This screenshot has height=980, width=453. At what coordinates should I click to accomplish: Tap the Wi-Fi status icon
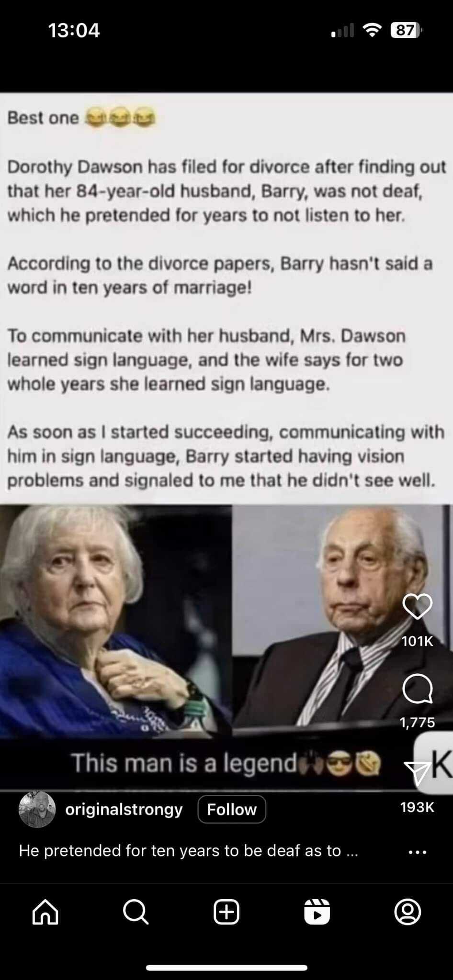373,31
